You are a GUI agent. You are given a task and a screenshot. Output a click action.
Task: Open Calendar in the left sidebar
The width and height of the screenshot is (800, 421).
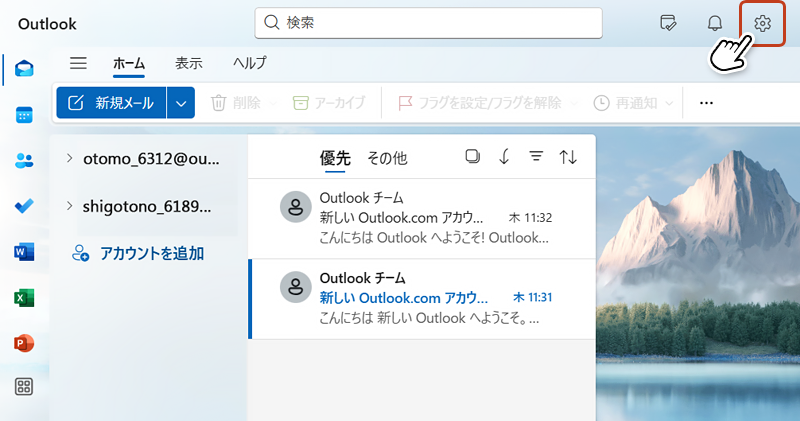pos(24,115)
